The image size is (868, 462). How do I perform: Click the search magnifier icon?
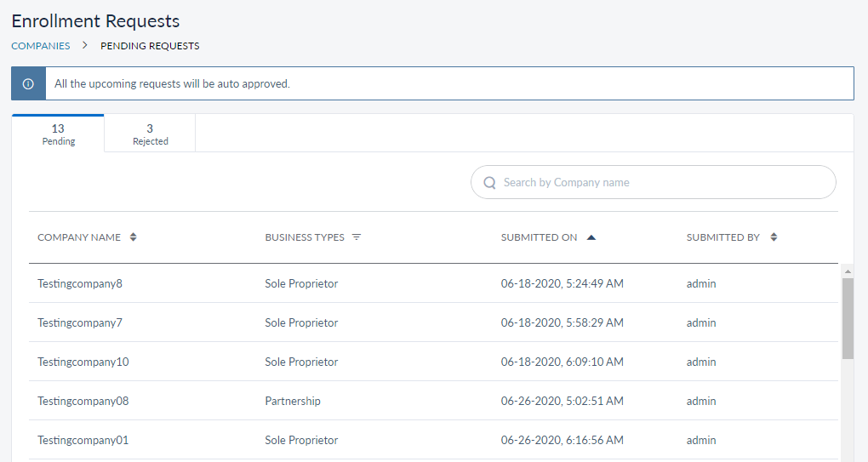489,182
